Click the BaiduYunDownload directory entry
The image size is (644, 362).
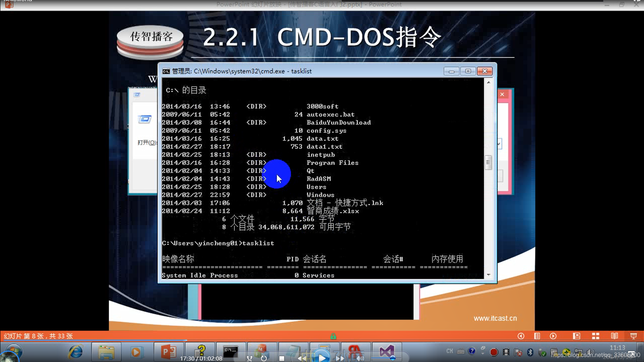(x=339, y=122)
